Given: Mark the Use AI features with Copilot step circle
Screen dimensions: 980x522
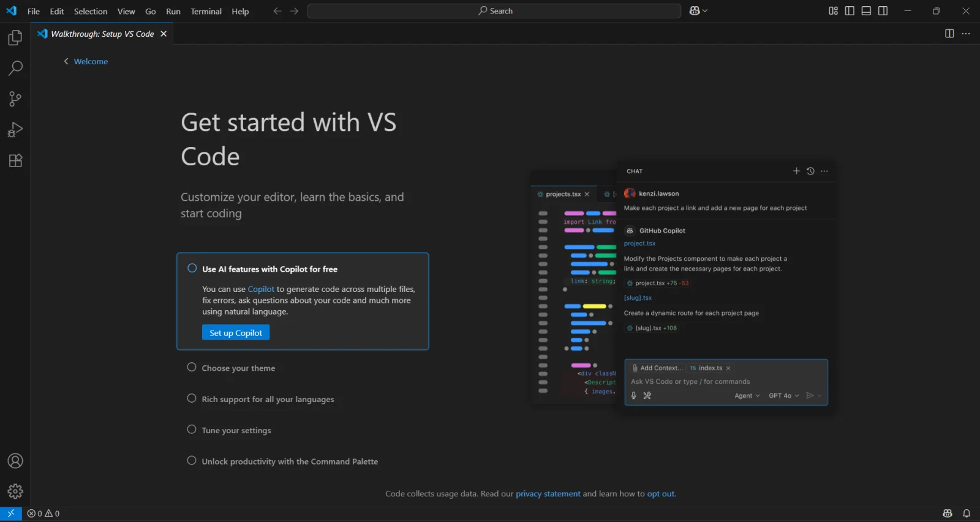Looking at the screenshot, I should pos(192,268).
